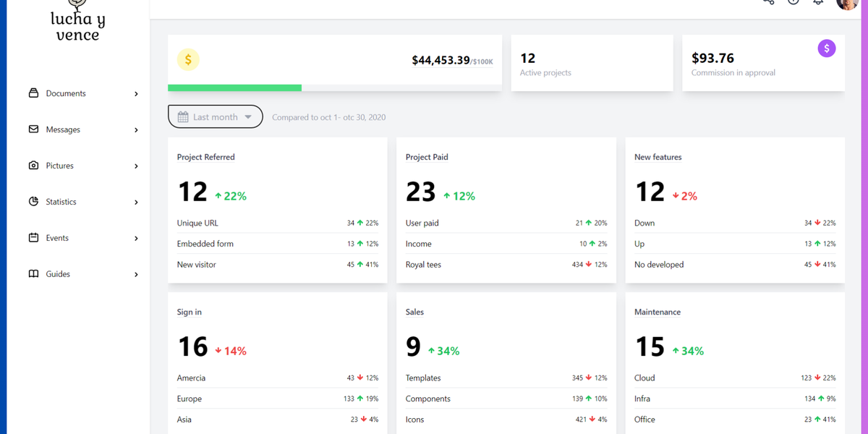
Task: Open the Last month date range dropdown
Action: (215, 116)
